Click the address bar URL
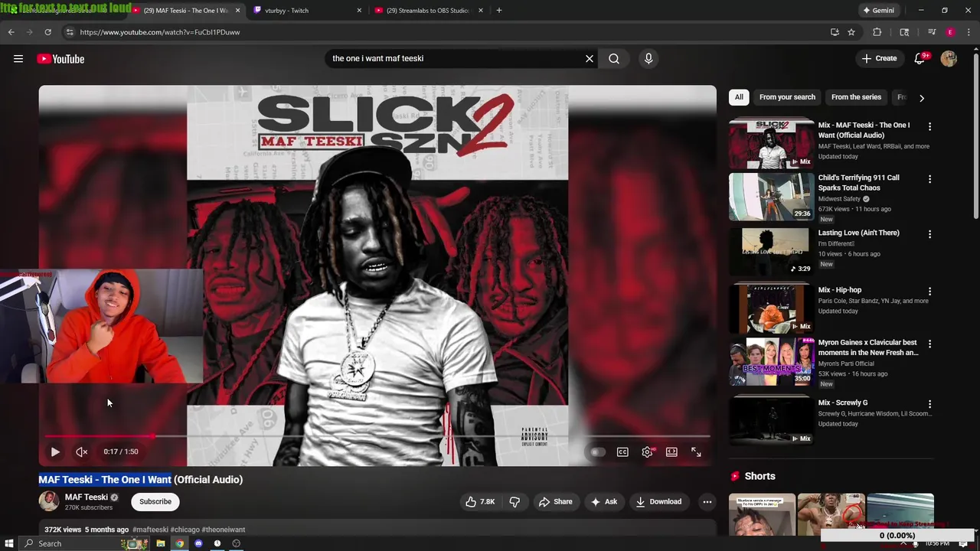 pyautogui.click(x=160, y=32)
